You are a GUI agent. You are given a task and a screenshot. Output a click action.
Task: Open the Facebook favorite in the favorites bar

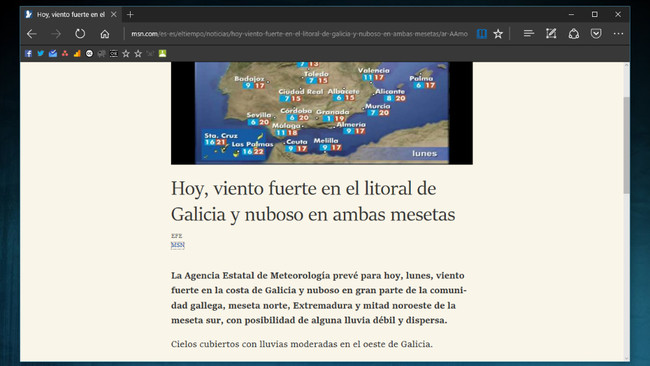(28, 53)
